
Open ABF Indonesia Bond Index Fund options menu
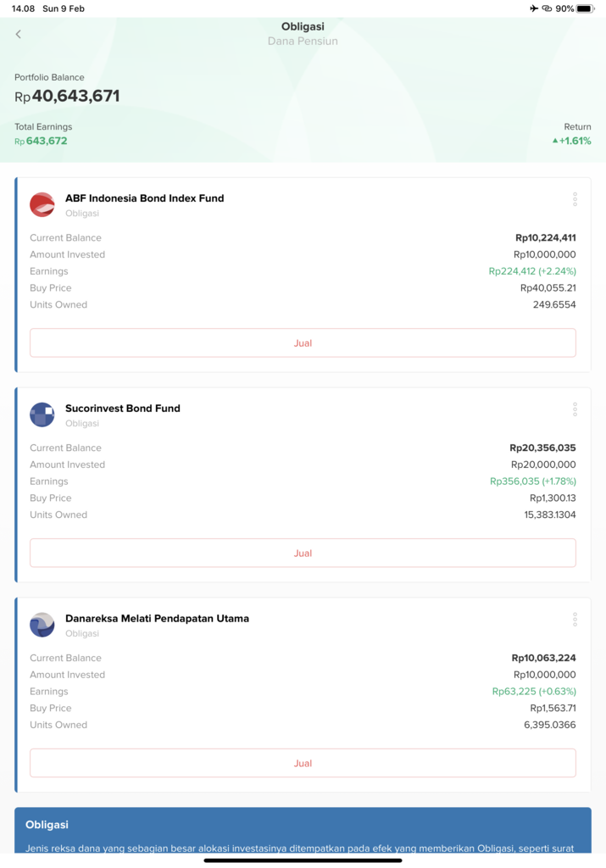tap(575, 199)
